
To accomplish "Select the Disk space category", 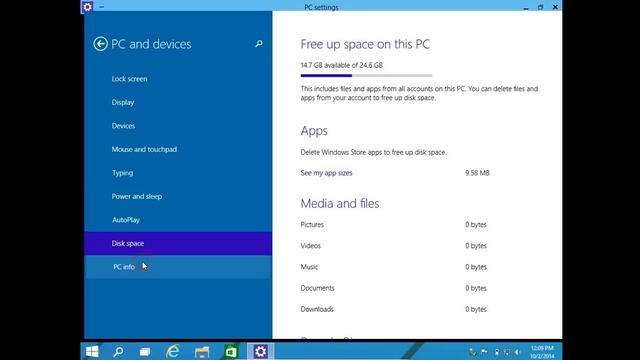I will pos(178,243).
